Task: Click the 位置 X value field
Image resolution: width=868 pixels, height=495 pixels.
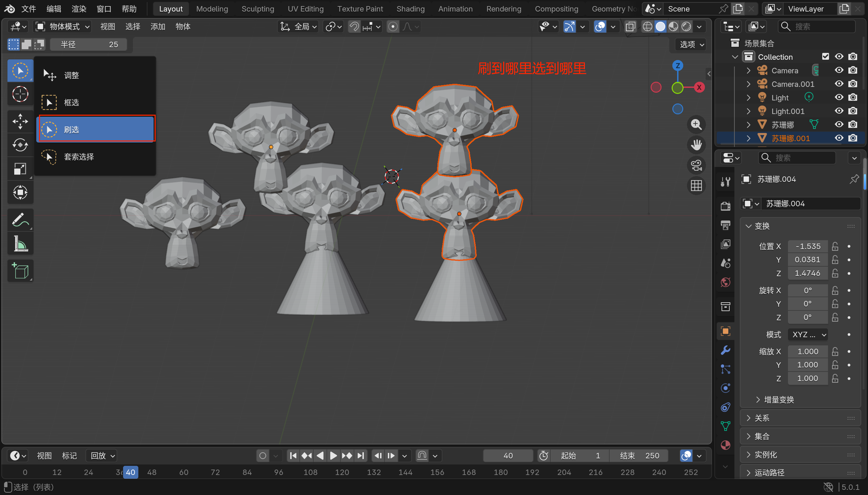Action: click(x=807, y=246)
